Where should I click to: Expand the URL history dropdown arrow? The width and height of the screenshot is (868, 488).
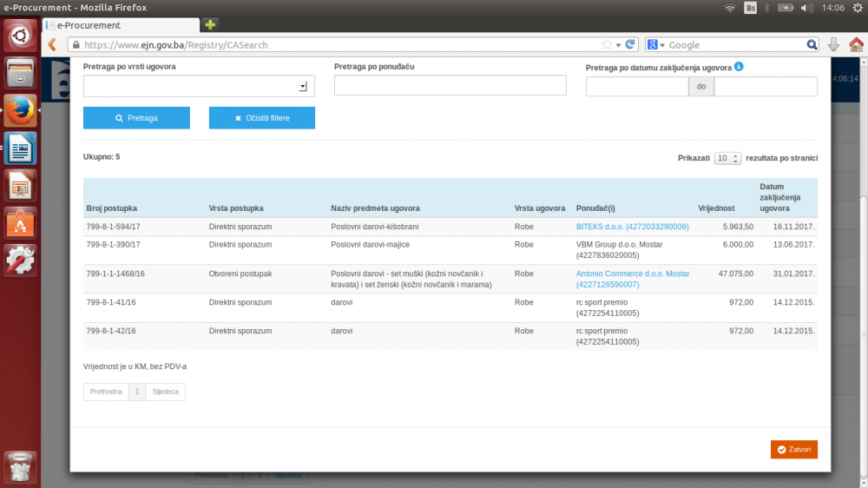[x=618, y=45]
